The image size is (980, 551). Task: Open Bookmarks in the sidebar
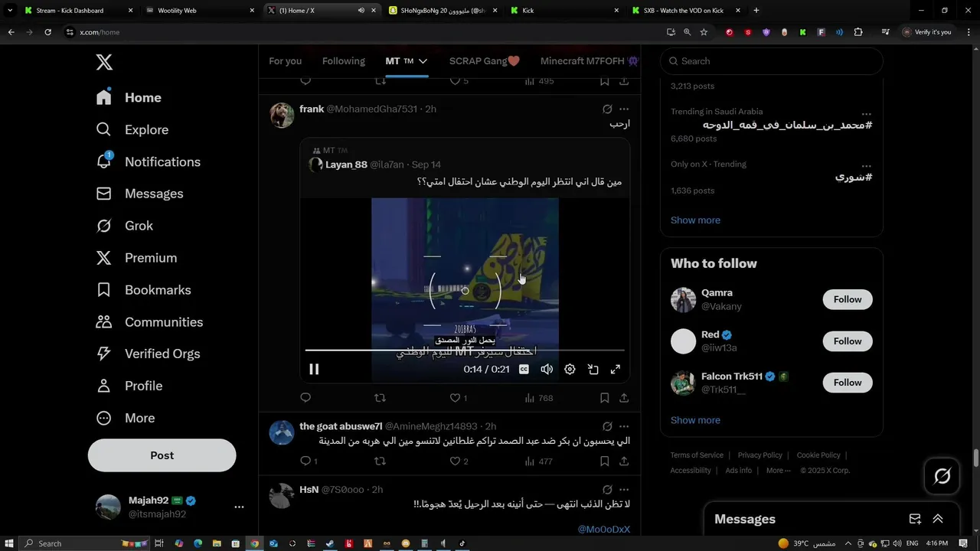pos(143,290)
